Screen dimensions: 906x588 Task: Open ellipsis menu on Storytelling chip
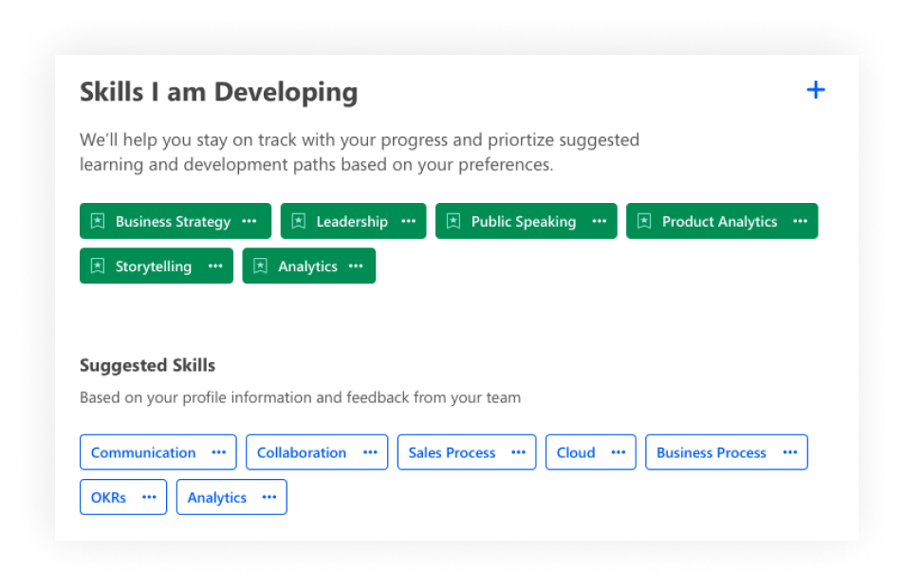[x=215, y=266]
